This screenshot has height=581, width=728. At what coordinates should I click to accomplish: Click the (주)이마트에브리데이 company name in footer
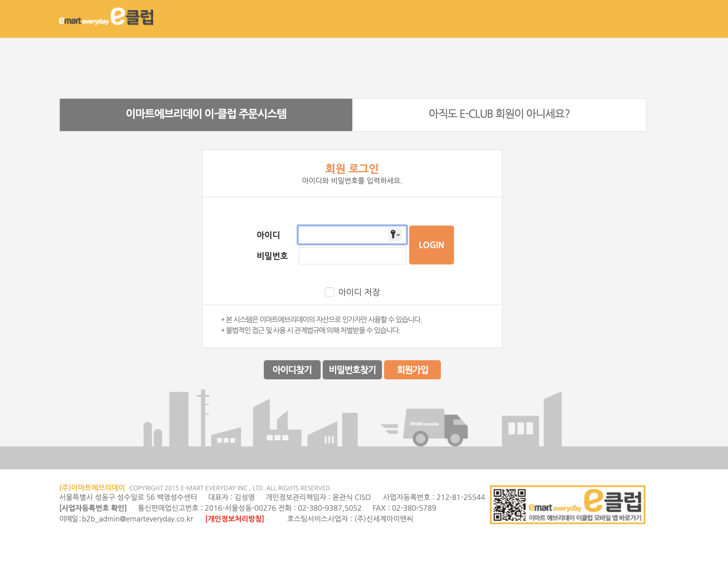tap(92, 487)
